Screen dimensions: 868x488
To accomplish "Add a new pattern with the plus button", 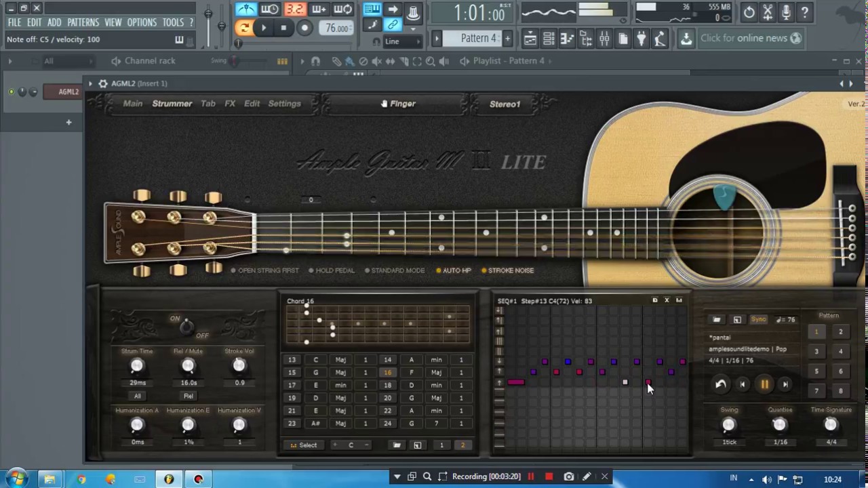I will point(507,39).
